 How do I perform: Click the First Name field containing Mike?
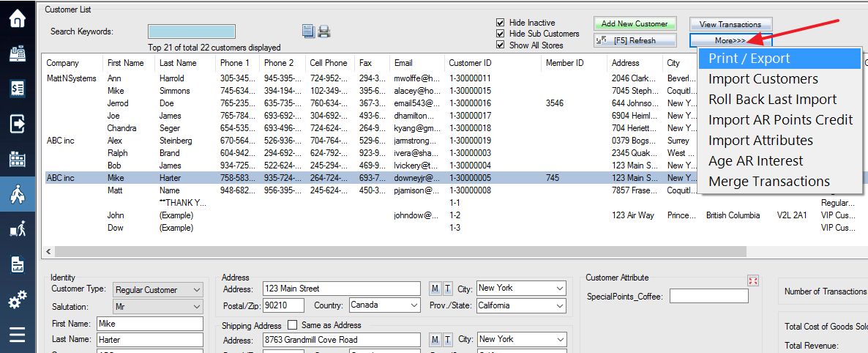pyautogui.click(x=149, y=324)
